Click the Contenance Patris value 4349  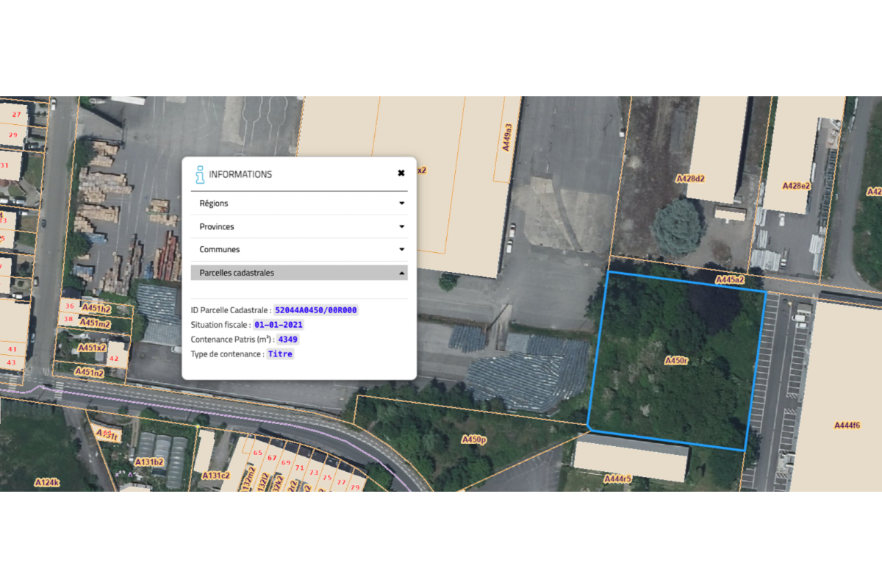[x=287, y=340]
